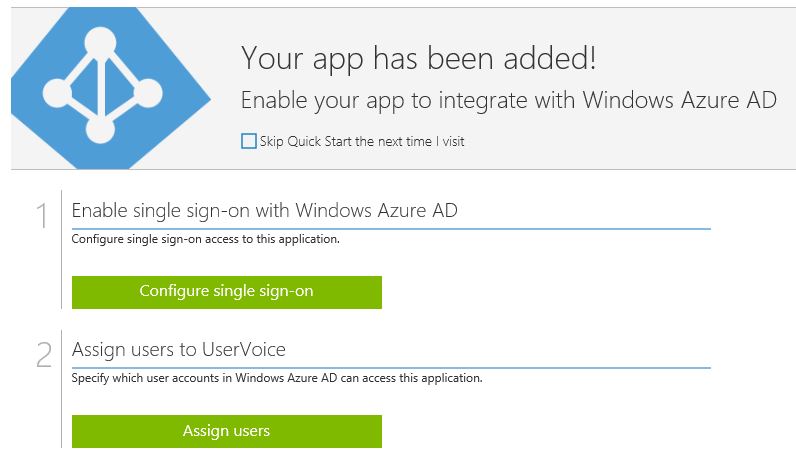This screenshot has height=465, width=796.
Task: Click the Windows Azure AD diamond logo
Action: [x=111, y=88]
